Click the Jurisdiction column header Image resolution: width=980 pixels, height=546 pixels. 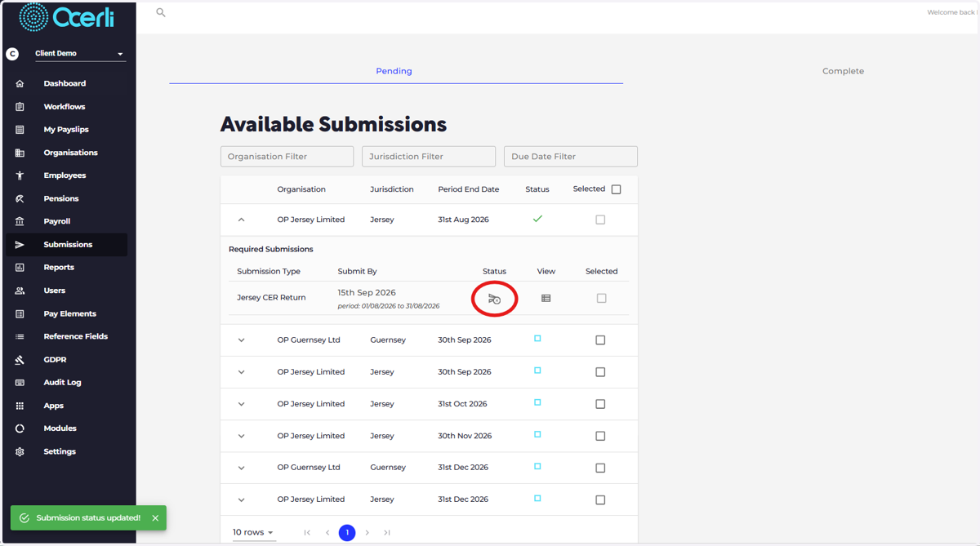point(392,189)
